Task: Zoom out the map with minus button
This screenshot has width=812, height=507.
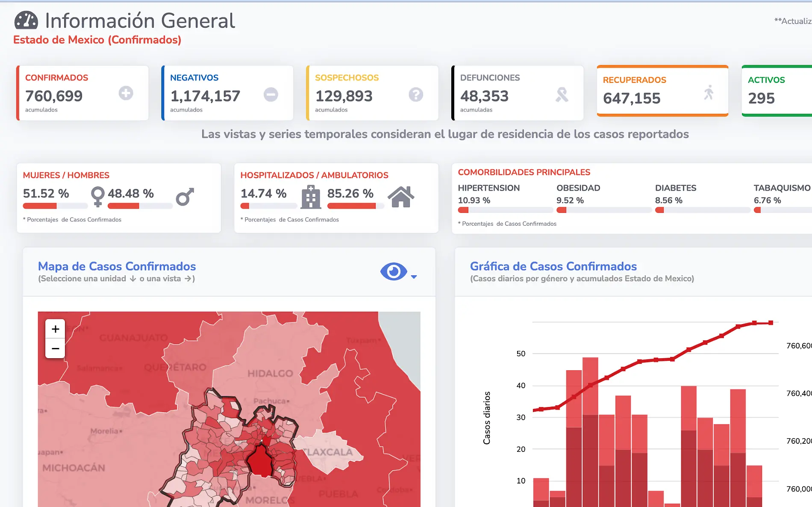Action: tap(55, 348)
